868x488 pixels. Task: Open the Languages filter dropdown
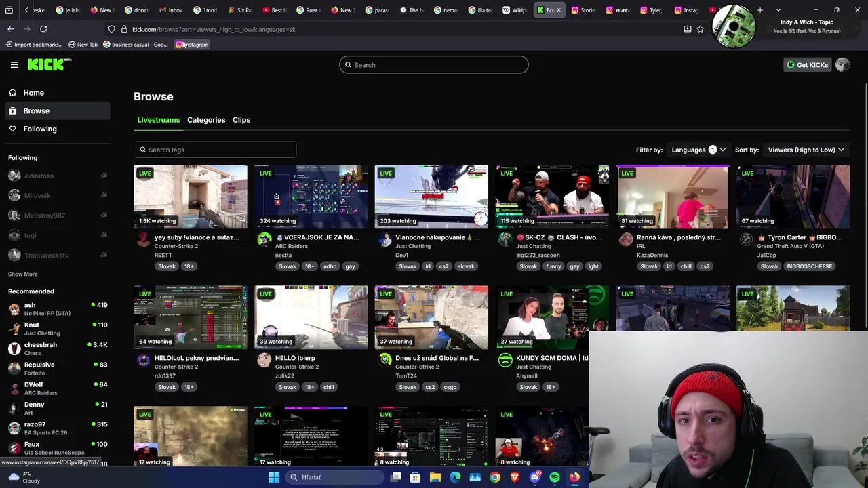pos(698,150)
